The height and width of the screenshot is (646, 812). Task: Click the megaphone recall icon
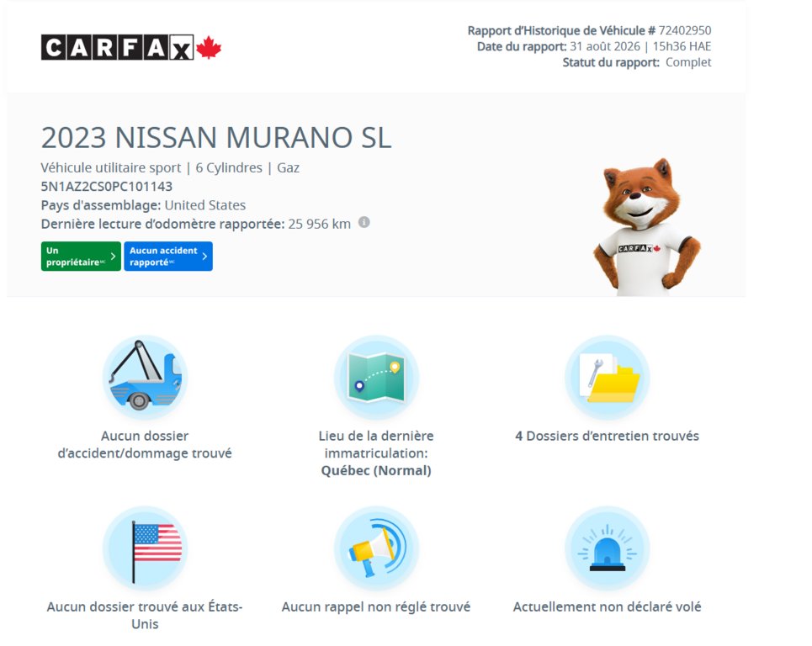click(376, 548)
